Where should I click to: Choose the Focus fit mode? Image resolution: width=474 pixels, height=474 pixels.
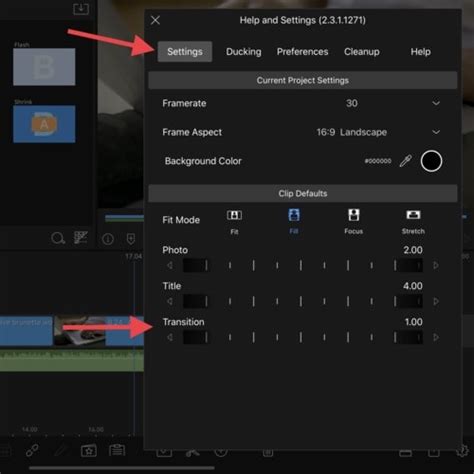[353, 215]
